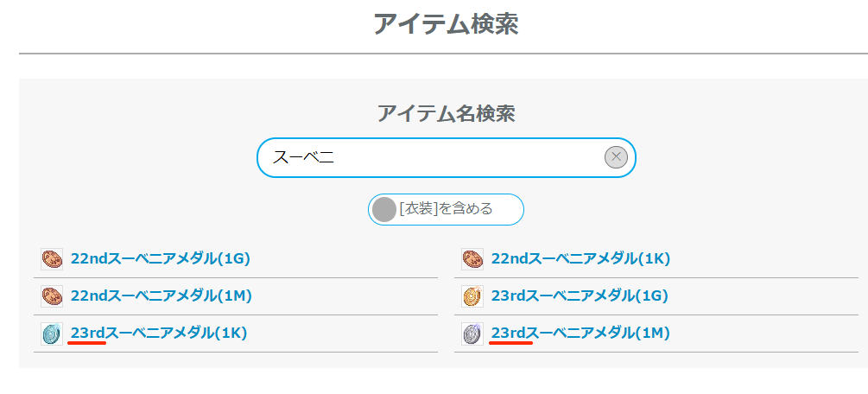The width and height of the screenshot is (868, 394).
Task: Click the red underline beneath 23rd in the 1K item
Action: (x=87, y=343)
